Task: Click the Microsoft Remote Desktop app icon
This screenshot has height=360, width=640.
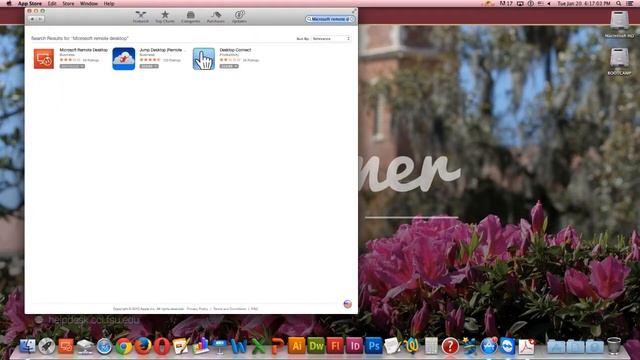Action: pyautogui.click(x=44, y=58)
